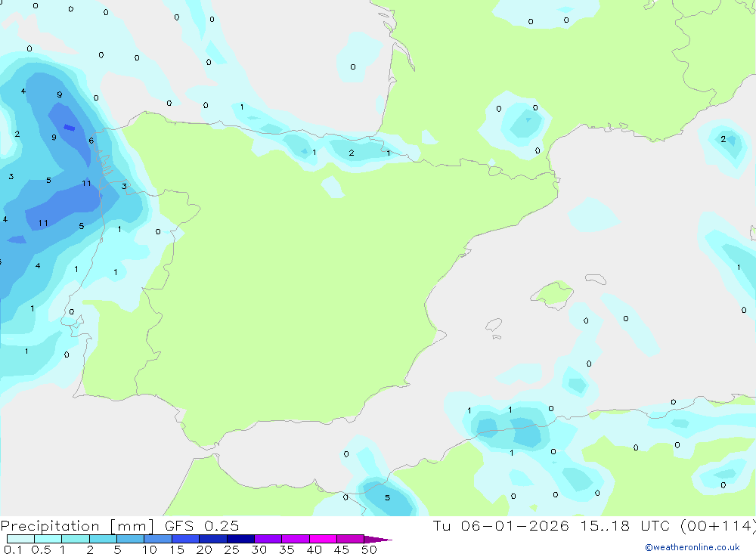Click the legend label '20'
This screenshot has height=554, width=756.
tap(204, 549)
